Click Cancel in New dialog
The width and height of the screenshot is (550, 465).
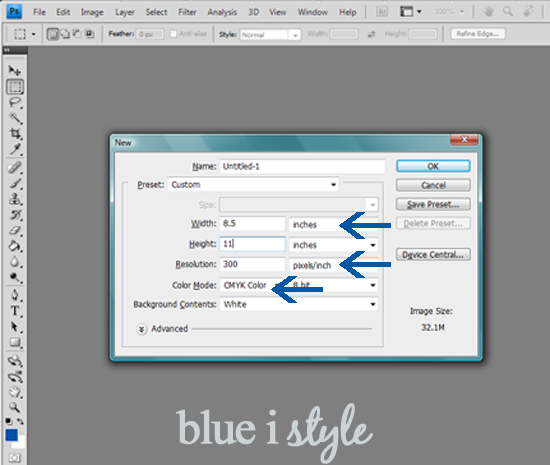click(433, 185)
